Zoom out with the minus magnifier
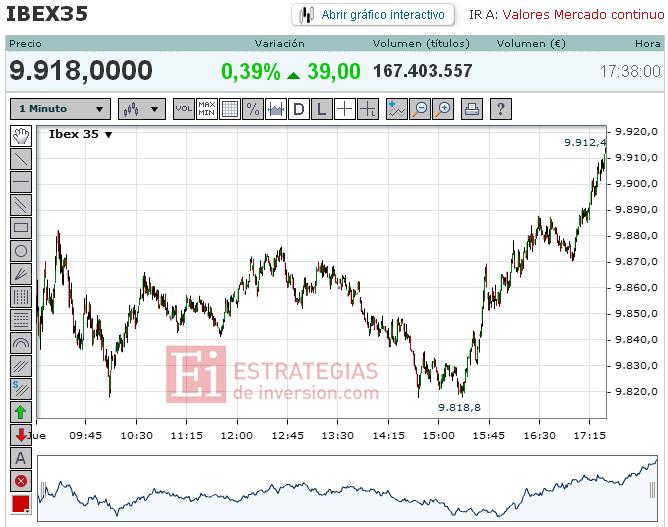 point(420,109)
